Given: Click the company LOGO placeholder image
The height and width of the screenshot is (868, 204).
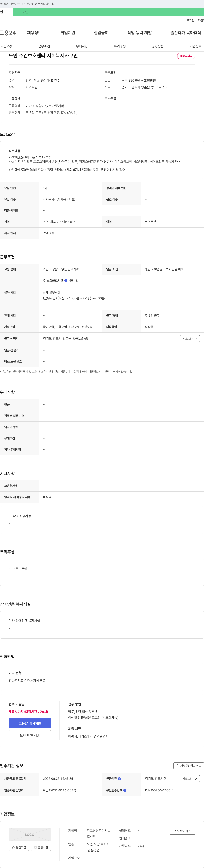Looking at the screenshot, I should pyautogui.click(x=30, y=835).
